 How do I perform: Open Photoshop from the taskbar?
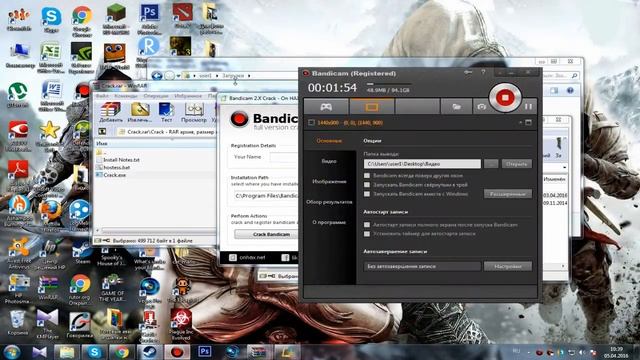[204, 352]
